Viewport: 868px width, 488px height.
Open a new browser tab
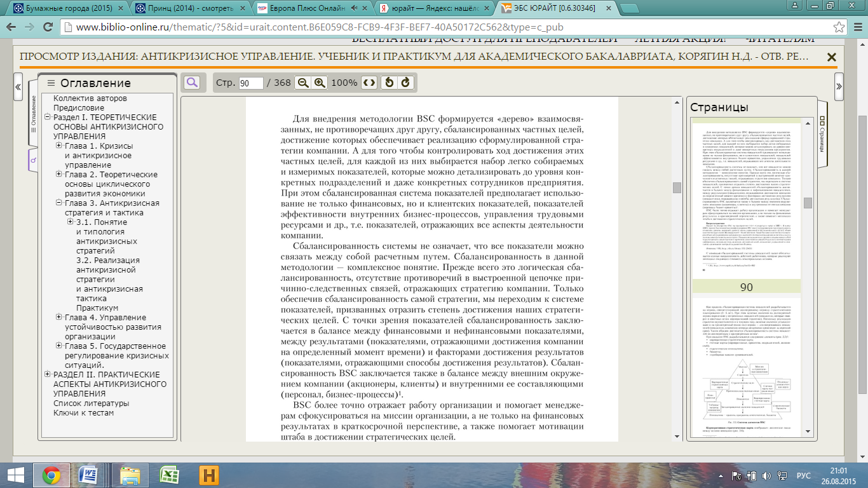click(630, 9)
